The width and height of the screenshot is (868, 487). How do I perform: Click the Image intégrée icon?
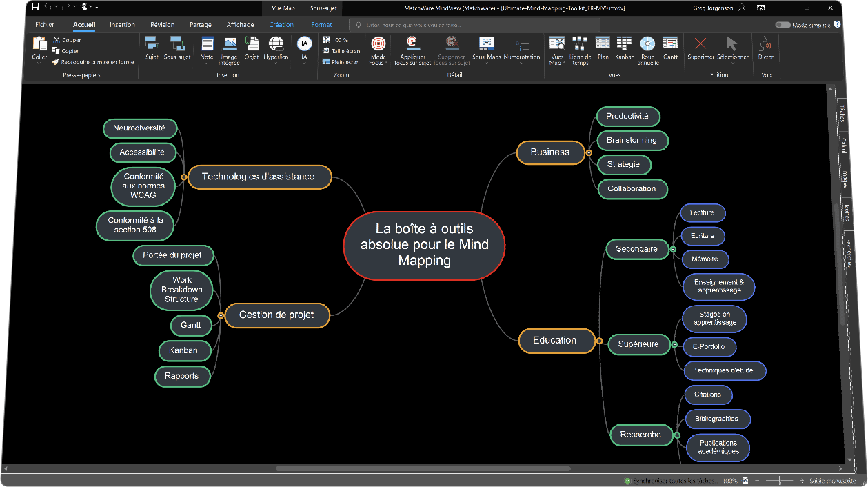pos(230,43)
